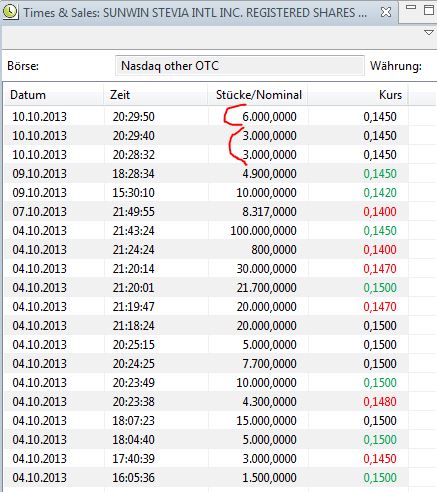Click the time 18:28:34

pos(133,174)
